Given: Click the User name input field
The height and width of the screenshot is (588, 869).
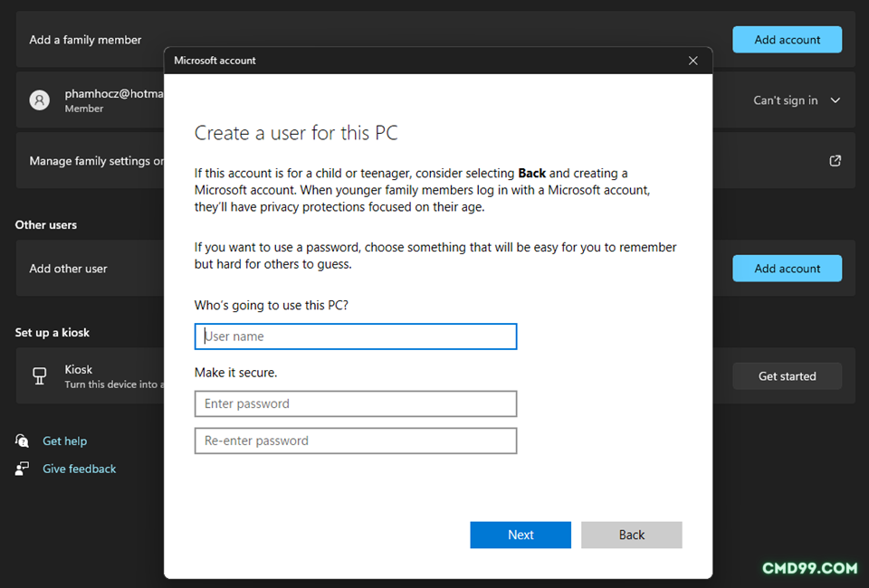Looking at the screenshot, I should 355,337.
